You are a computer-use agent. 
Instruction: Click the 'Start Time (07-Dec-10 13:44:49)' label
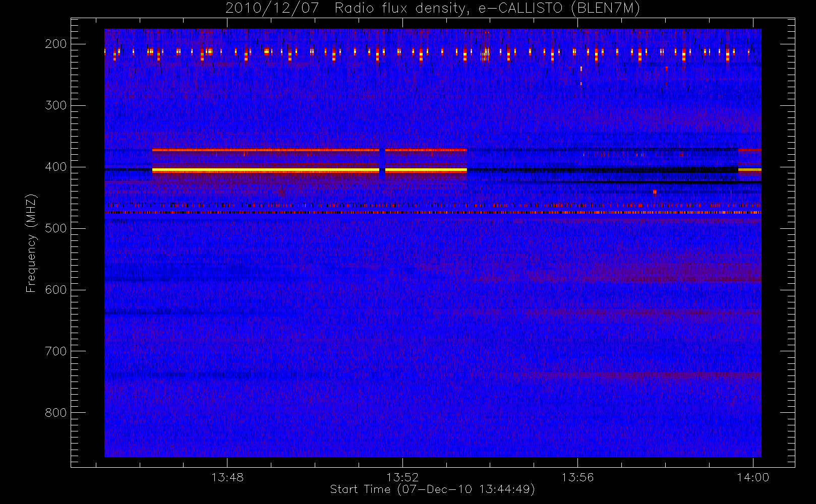point(432,489)
